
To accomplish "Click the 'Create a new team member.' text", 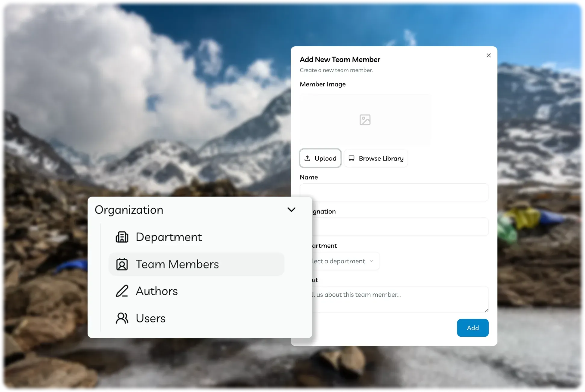I will point(336,70).
